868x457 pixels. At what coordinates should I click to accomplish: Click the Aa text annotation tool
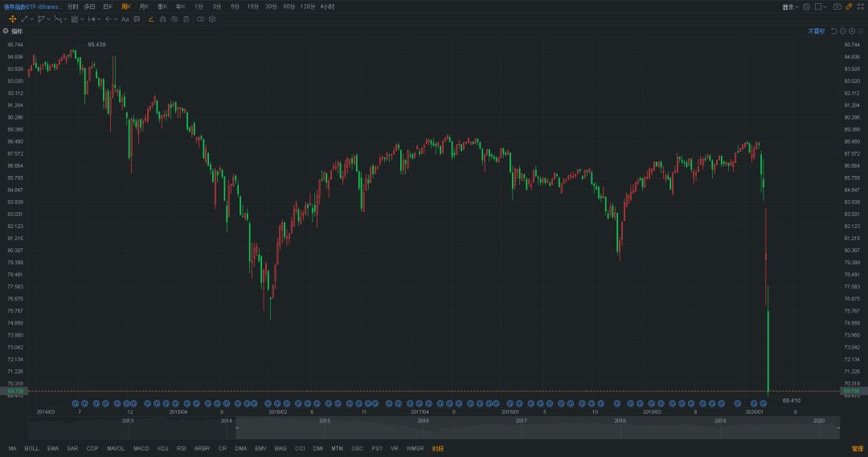125,18
